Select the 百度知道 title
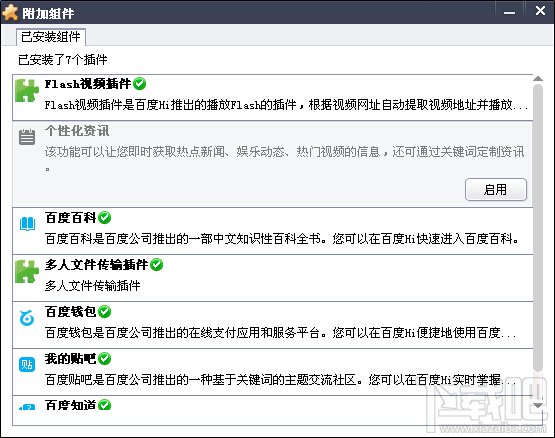Viewport: 555px width, 438px height. point(71,405)
